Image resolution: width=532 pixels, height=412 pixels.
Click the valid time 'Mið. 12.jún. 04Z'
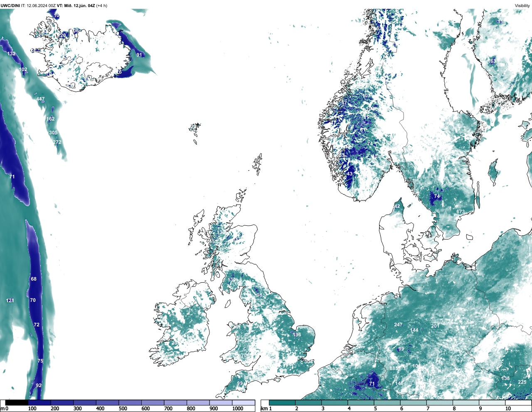pyautogui.click(x=80, y=5)
